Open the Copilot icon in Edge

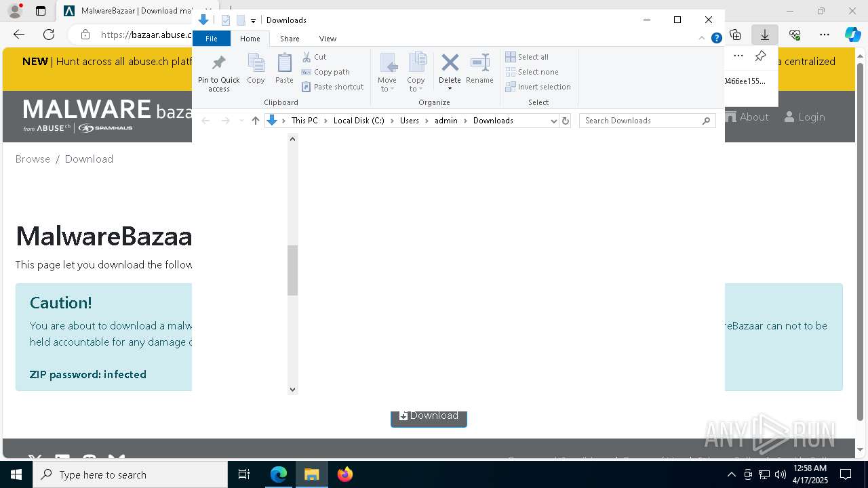852,35
